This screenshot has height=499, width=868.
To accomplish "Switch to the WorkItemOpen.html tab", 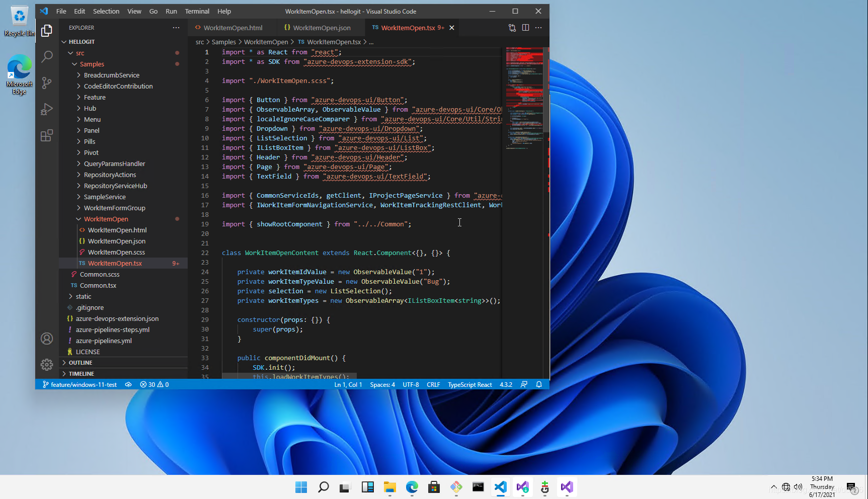I will click(x=232, y=28).
